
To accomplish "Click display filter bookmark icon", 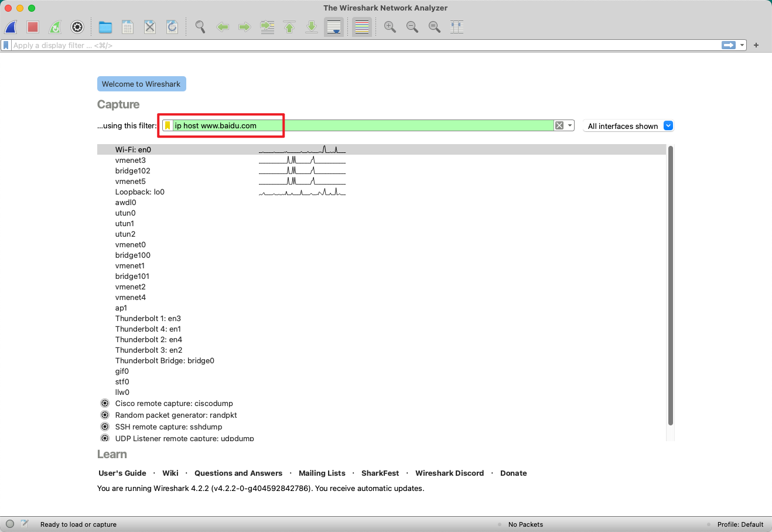I will point(6,45).
